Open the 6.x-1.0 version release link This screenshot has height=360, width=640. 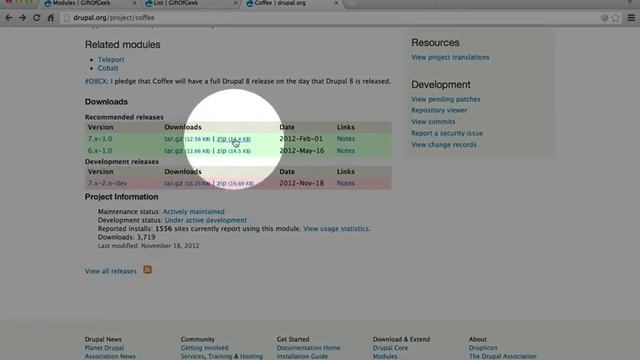(100, 151)
